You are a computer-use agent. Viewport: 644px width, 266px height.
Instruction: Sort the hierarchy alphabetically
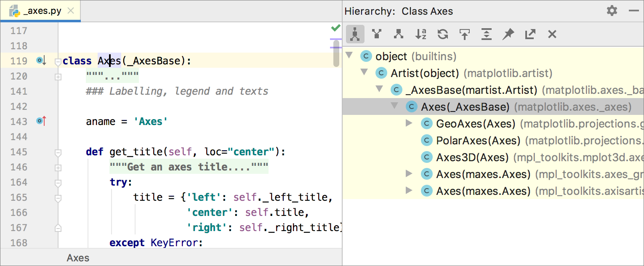click(420, 34)
